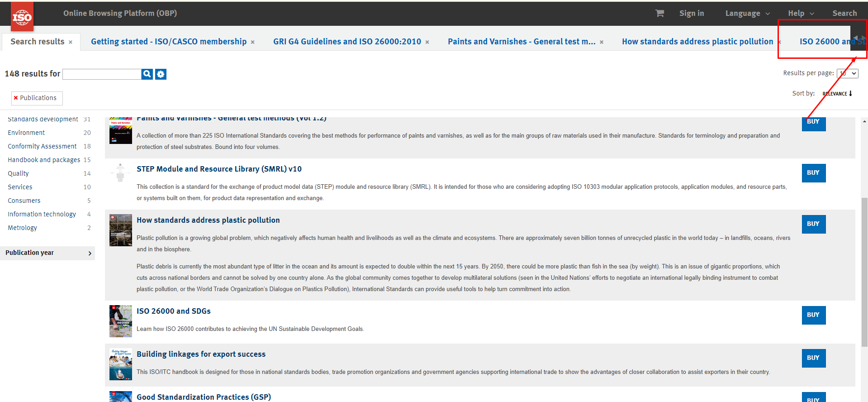The image size is (868, 402).
Task: Open the shopping cart
Action: (659, 13)
